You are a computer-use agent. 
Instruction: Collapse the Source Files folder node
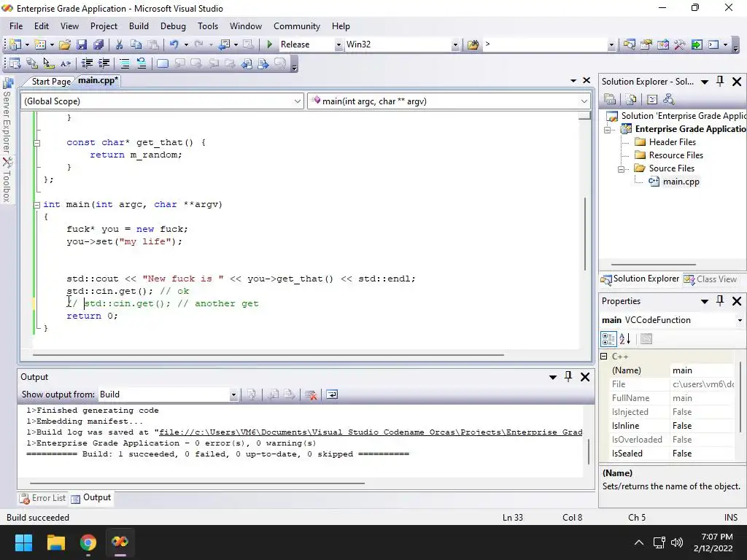click(621, 169)
